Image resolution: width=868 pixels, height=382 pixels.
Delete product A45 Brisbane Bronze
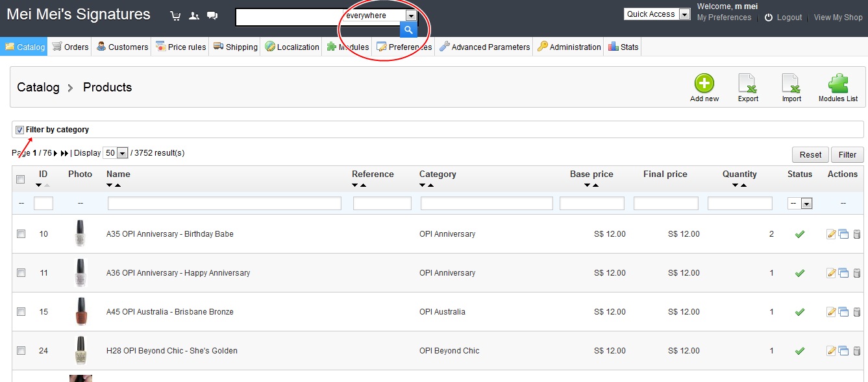[856, 312]
